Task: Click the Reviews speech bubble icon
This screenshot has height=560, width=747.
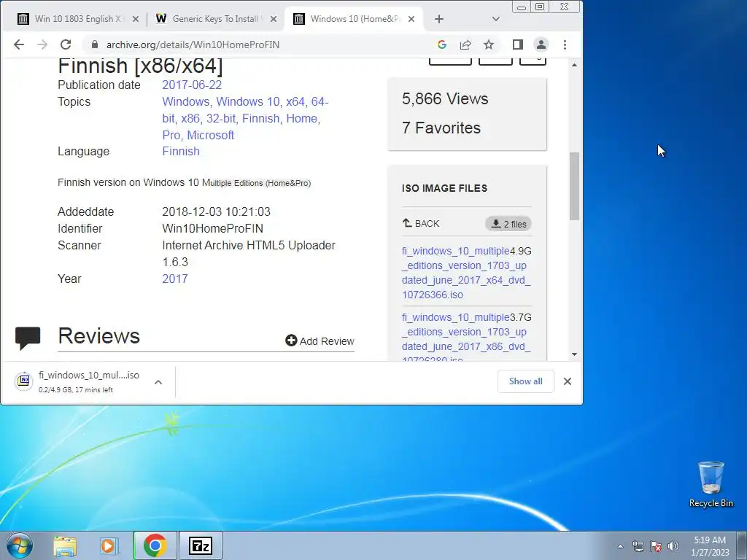Action: (28, 338)
